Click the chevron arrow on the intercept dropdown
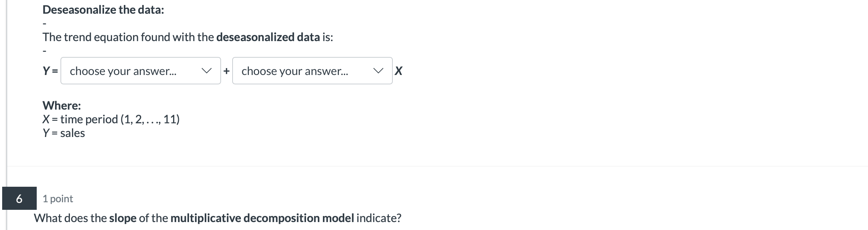Viewport: 868px width, 230px height. (x=207, y=71)
